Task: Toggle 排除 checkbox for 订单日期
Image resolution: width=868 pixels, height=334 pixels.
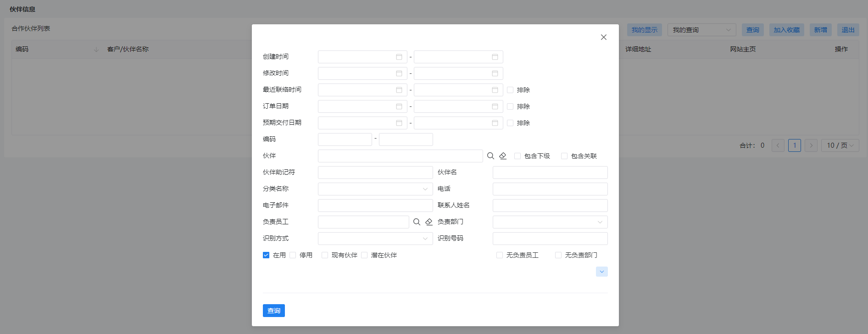Action: (510, 106)
